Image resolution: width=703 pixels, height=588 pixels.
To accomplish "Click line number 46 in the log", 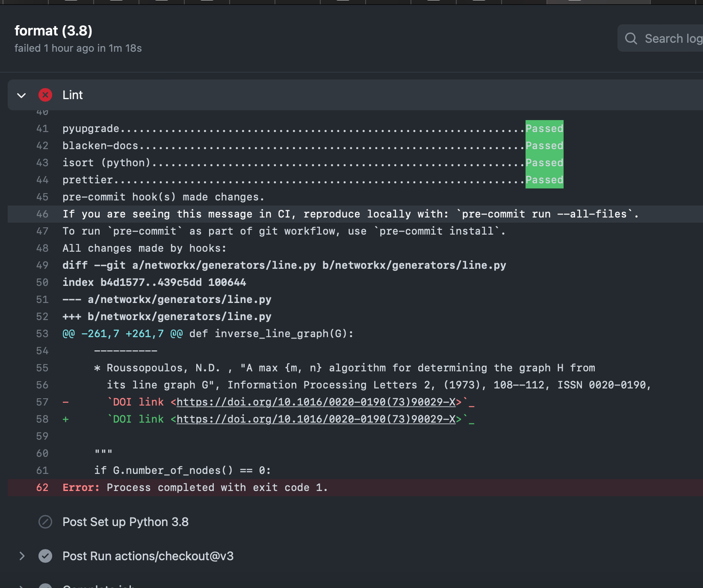I will coord(42,214).
